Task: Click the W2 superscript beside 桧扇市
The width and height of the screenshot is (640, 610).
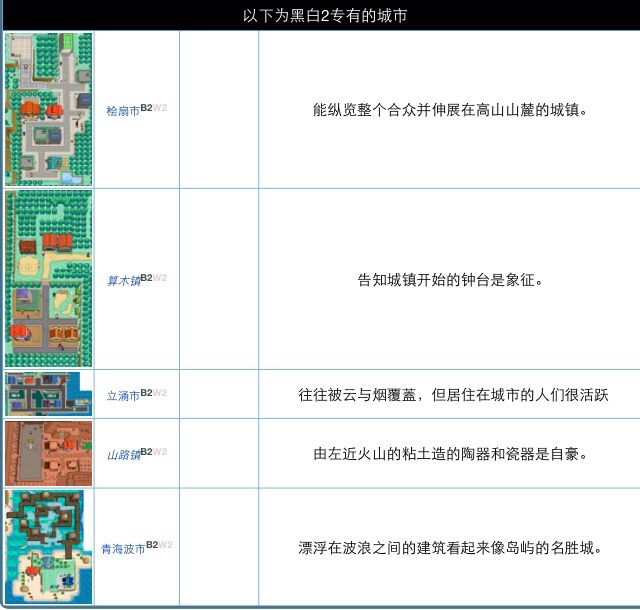Action: tap(160, 108)
